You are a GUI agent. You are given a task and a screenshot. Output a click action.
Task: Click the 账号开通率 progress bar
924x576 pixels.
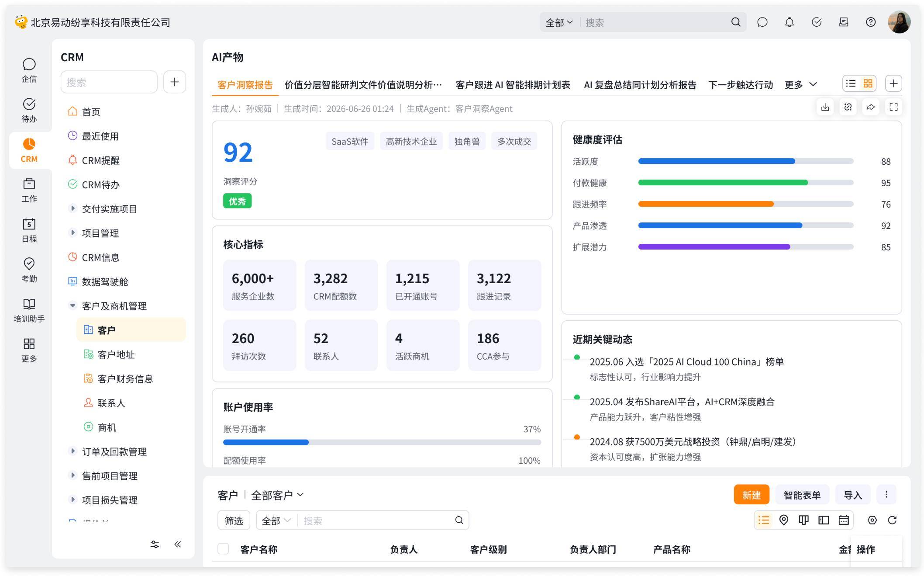[382, 442]
